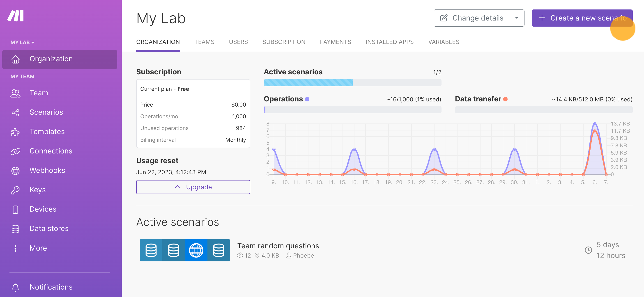
Task: Click the clock icon next to 5 days
Action: [x=588, y=250]
